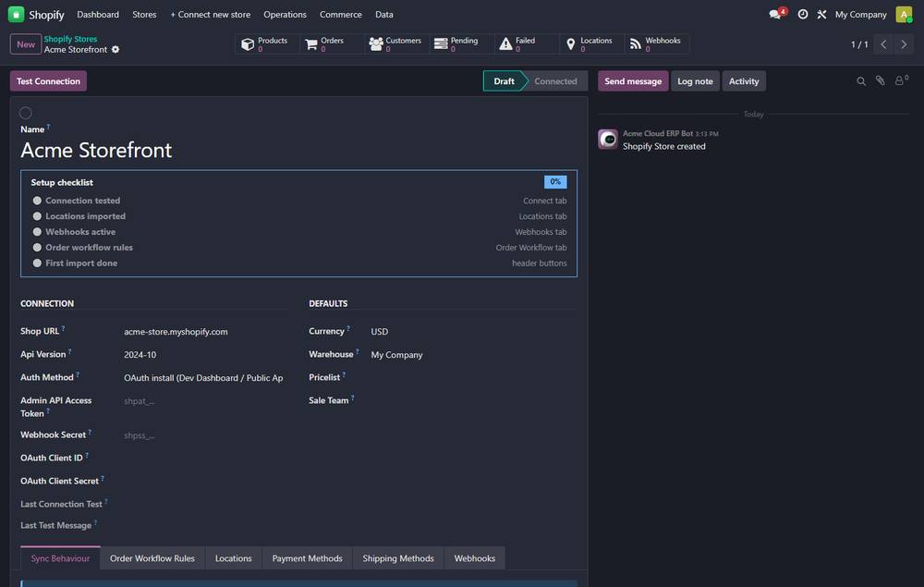Screen dimensions: 924x587
Task: Click the round store image placeholder
Action: coord(25,113)
